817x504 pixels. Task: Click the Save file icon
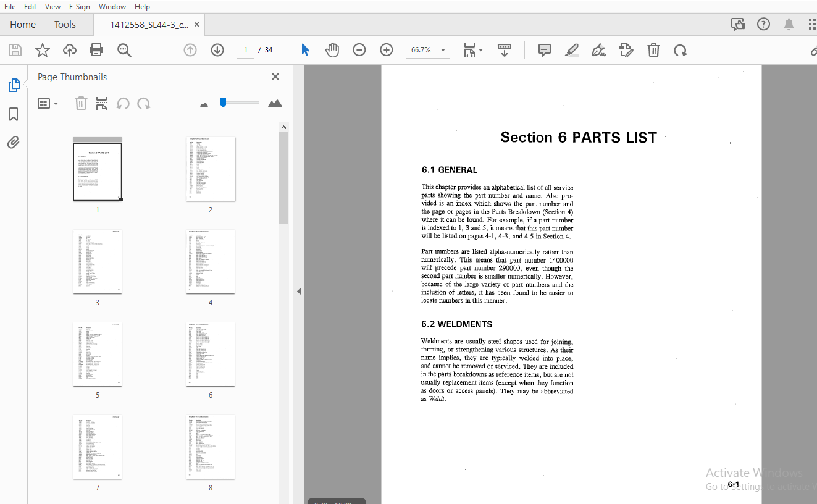pos(15,50)
